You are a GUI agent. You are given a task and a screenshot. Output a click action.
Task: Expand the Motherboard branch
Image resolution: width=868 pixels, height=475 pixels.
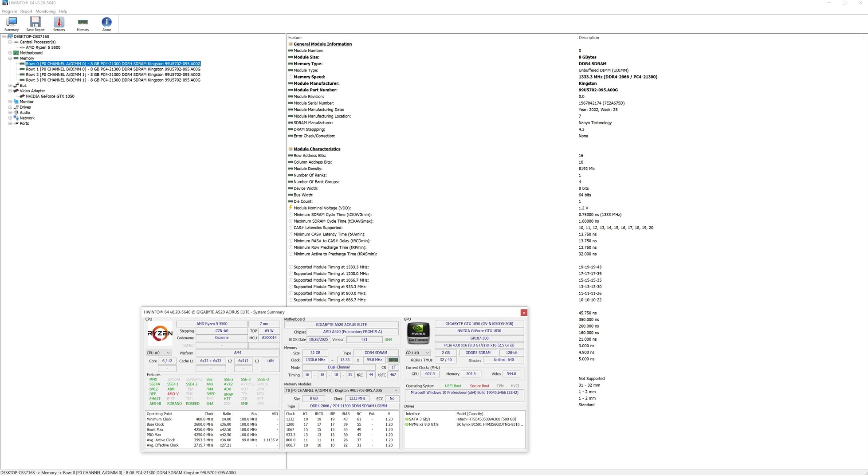tap(10, 53)
